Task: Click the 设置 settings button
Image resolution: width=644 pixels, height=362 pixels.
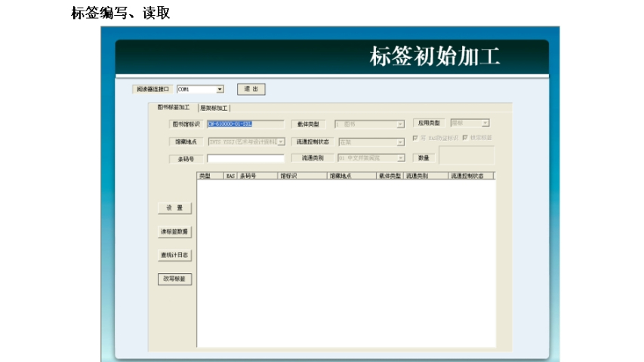Action: (x=174, y=208)
